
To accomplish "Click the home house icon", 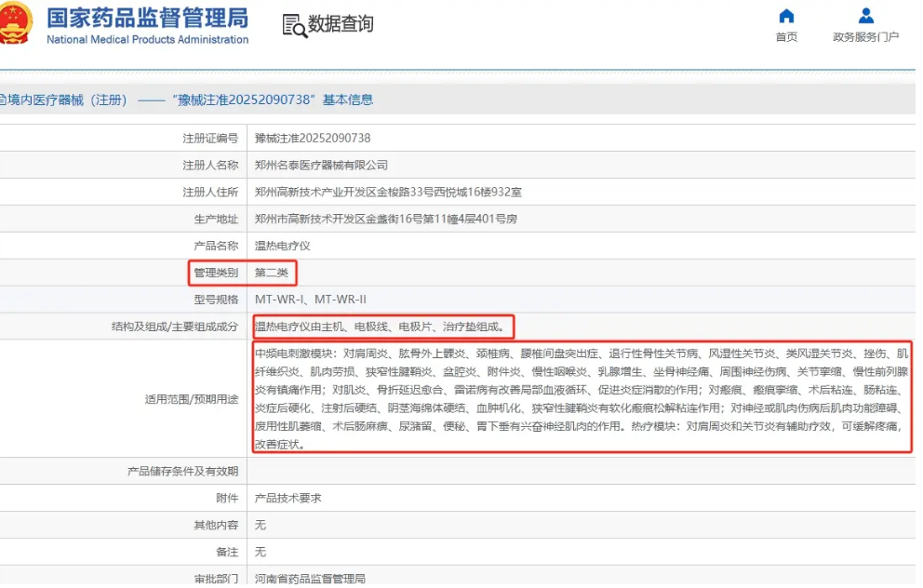I will 786,16.
